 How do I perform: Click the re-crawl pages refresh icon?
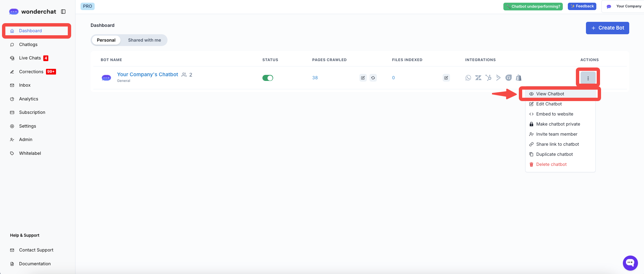(373, 78)
